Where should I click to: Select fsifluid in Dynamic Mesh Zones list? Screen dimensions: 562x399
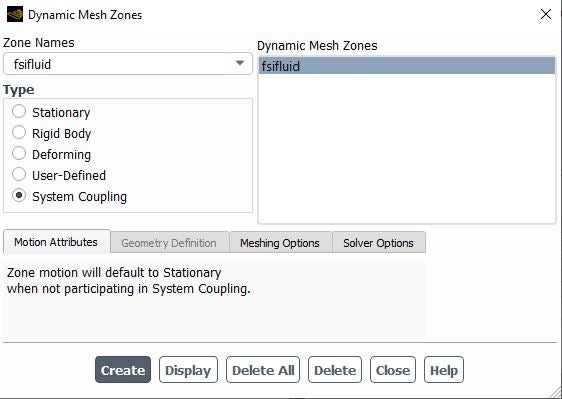pyautogui.click(x=407, y=66)
